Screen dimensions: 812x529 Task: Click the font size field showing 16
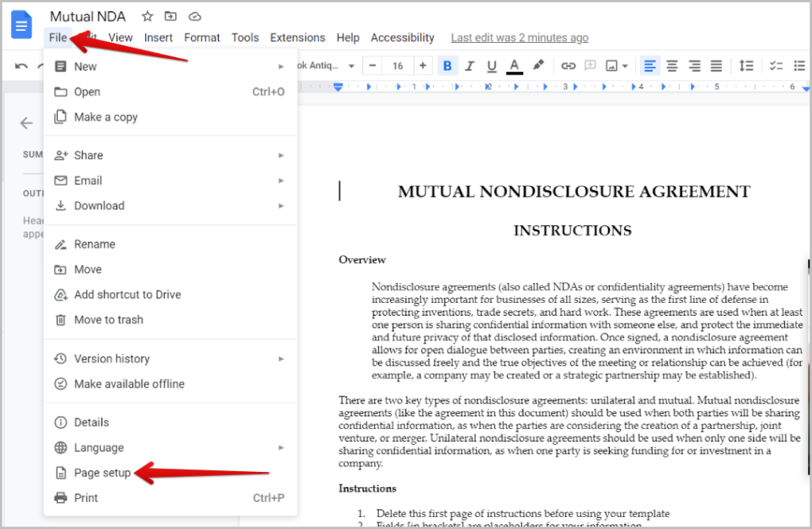coord(398,66)
